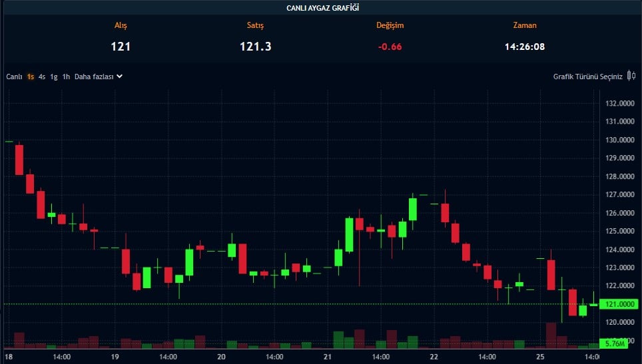Screen dimensions: 642x364
Task: Click the green 121.0000 current price tag
Action: pyautogui.click(x=619, y=304)
